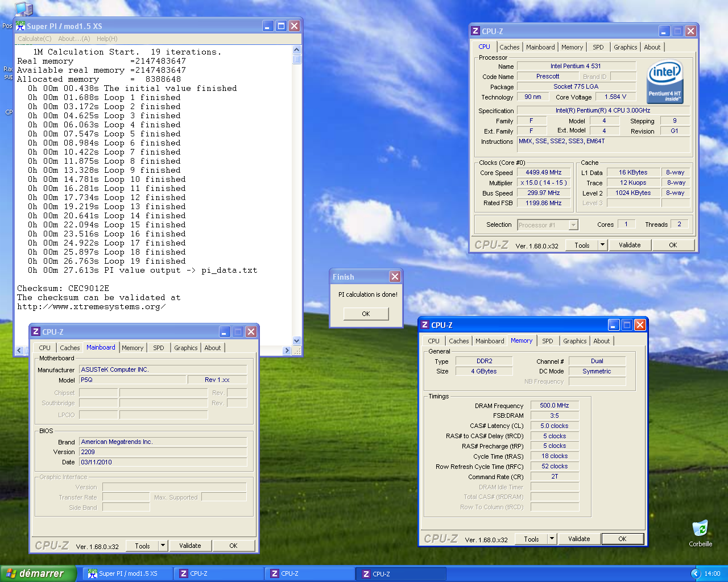This screenshot has height=582, width=728.
Task: Click OK in the CPU window
Action: [x=673, y=245]
